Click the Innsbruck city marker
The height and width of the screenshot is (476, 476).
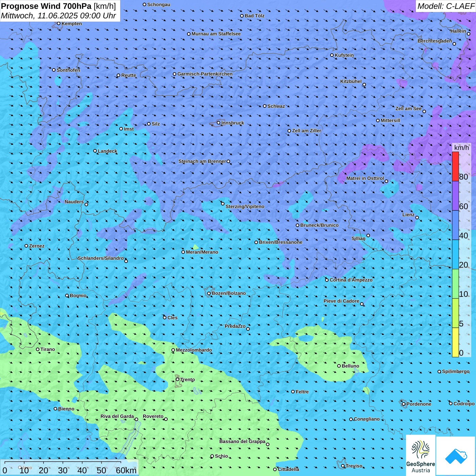(219, 123)
